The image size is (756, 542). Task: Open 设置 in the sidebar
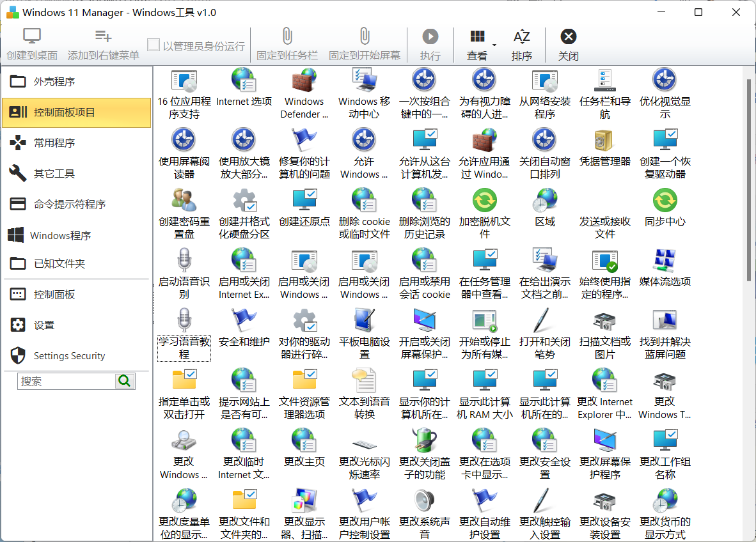pyautogui.click(x=76, y=325)
